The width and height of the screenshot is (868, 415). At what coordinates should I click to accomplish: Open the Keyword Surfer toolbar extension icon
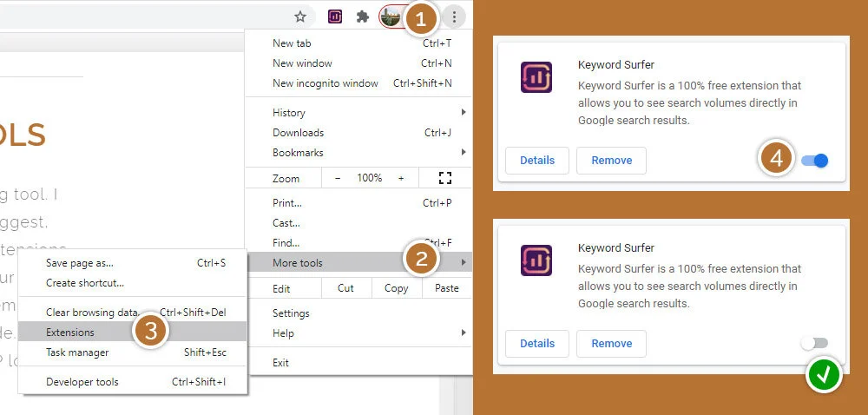(x=335, y=16)
